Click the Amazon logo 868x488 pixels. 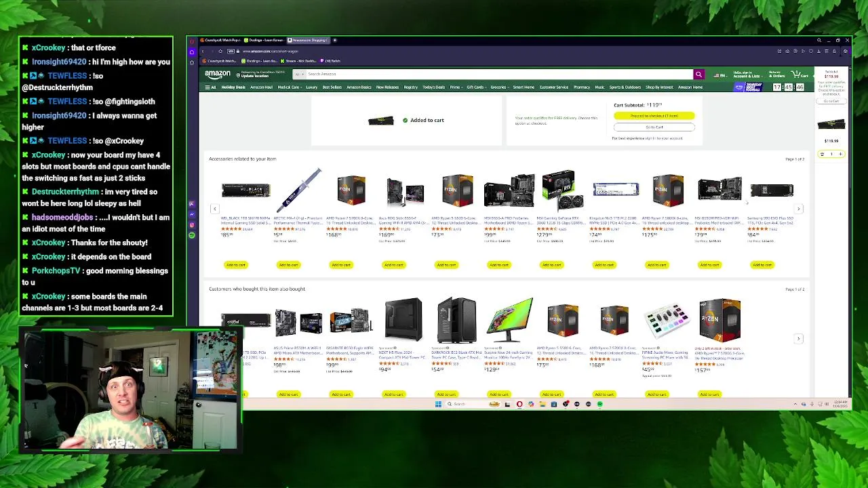[218, 74]
